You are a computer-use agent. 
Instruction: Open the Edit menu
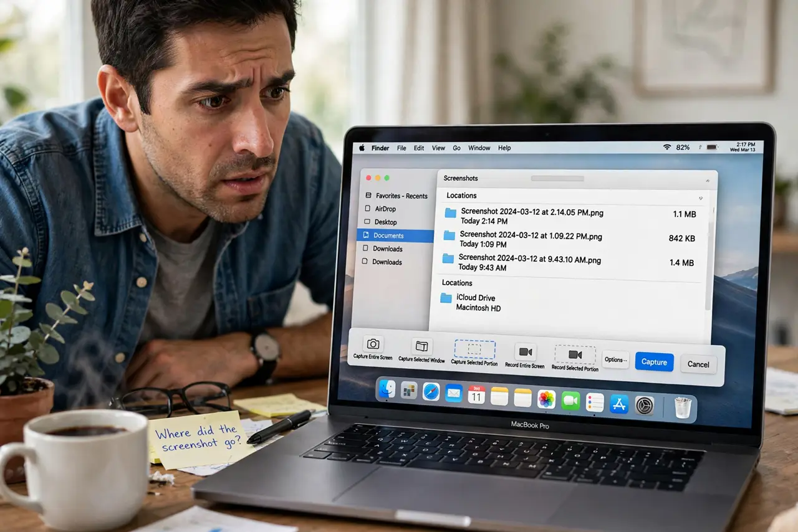point(419,148)
